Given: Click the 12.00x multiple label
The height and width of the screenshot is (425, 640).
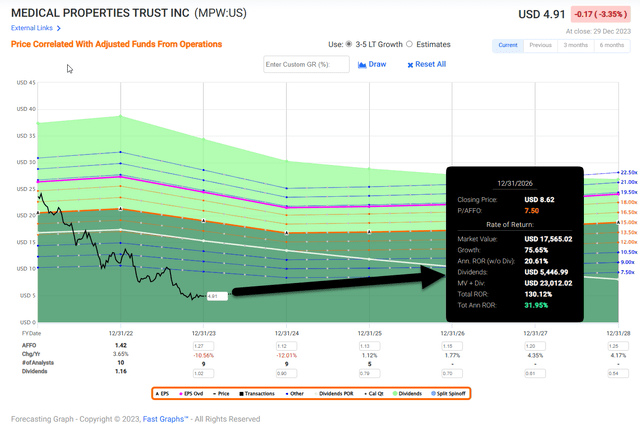Looking at the screenshot, I should 629,242.
